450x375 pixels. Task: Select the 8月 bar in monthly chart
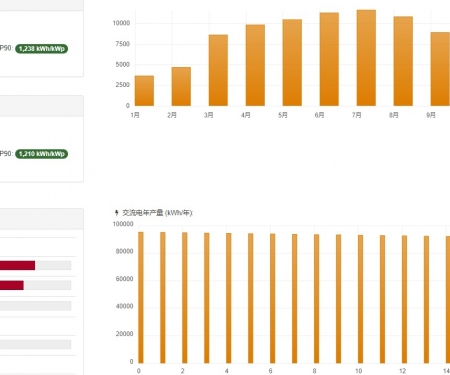click(403, 61)
